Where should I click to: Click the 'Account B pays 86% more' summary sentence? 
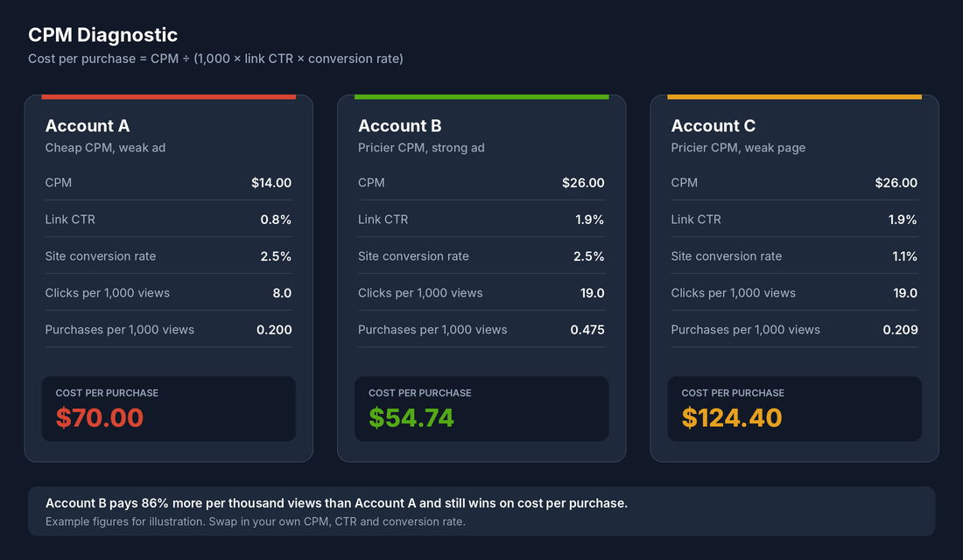coord(336,503)
